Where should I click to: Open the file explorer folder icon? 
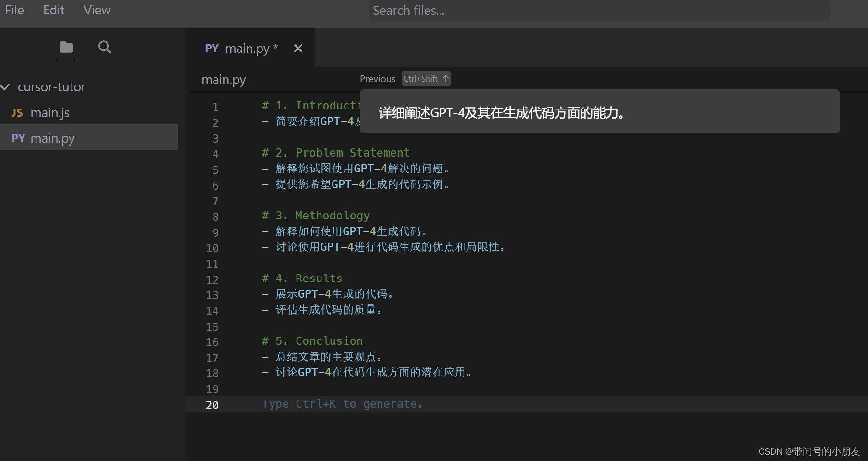coord(66,47)
